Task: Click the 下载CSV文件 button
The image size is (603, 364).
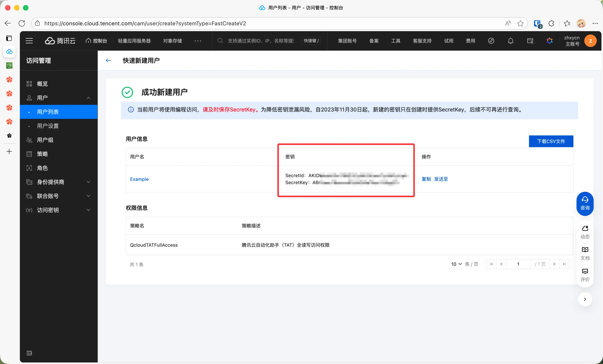Action: coord(551,141)
